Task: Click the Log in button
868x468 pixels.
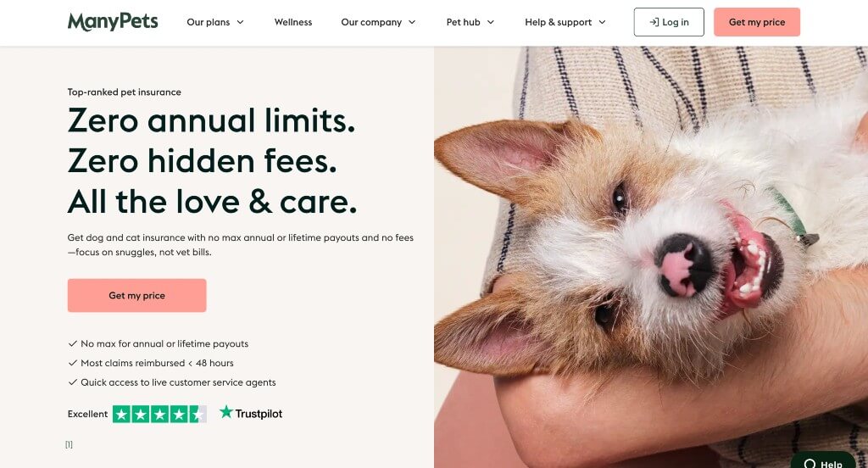Action: click(x=669, y=22)
